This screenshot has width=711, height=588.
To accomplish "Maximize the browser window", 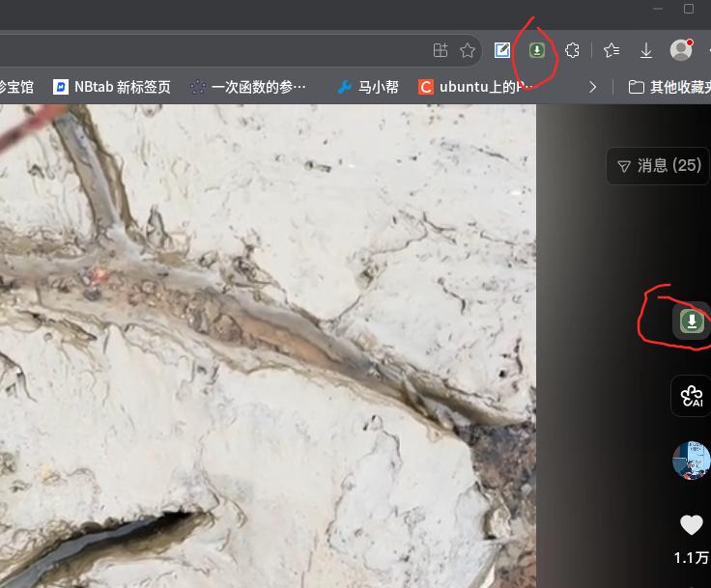I will pyautogui.click(x=689, y=9).
